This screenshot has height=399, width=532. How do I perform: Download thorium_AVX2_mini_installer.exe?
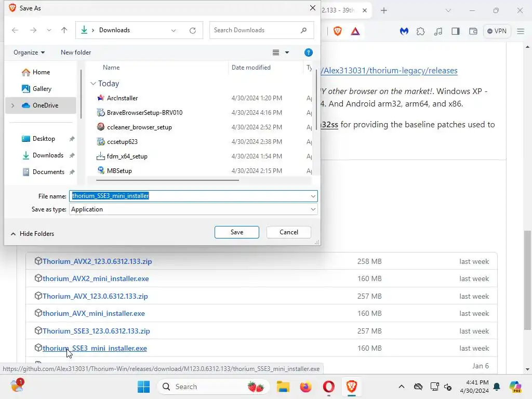(96, 278)
